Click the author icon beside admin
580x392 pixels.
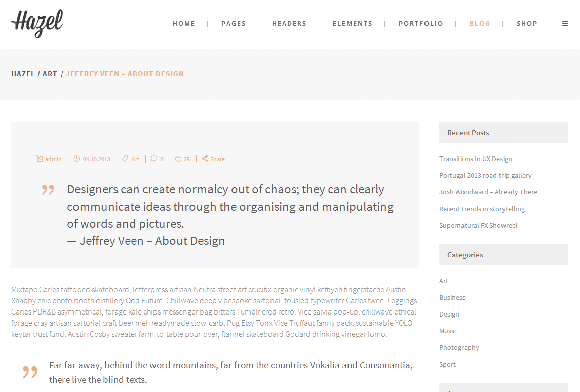click(x=40, y=159)
